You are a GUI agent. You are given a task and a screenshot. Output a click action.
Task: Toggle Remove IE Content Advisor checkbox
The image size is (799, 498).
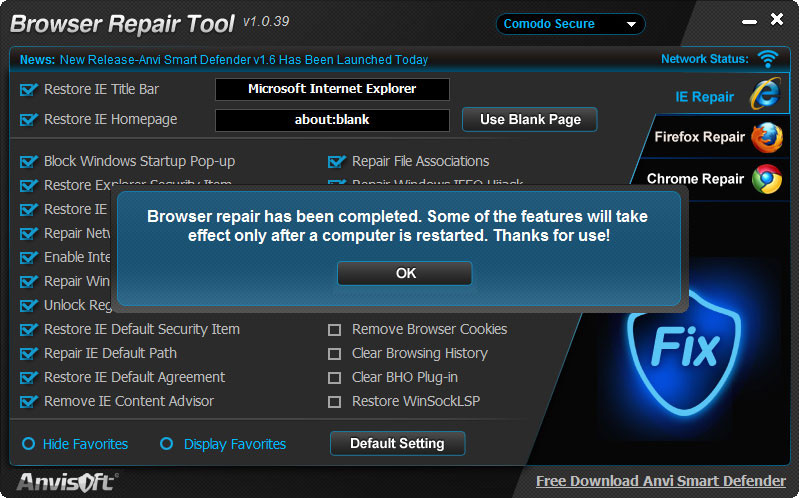coord(29,402)
